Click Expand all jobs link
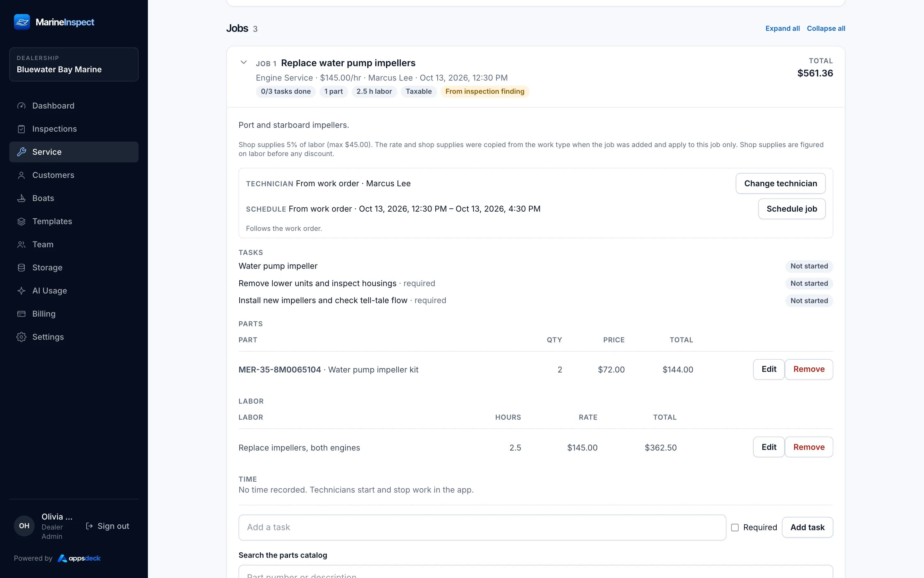Image resolution: width=924 pixels, height=578 pixels. coord(782,28)
